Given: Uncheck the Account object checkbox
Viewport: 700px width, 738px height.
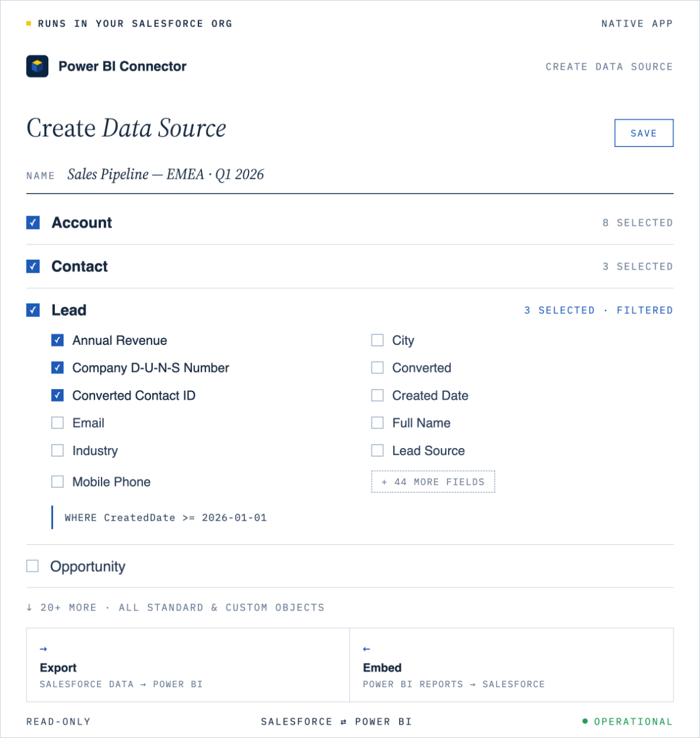Looking at the screenshot, I should (33, 223).
